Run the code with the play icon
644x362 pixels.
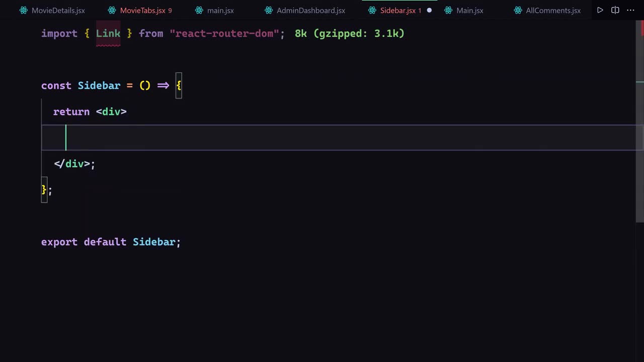click(x=600, y=10)
